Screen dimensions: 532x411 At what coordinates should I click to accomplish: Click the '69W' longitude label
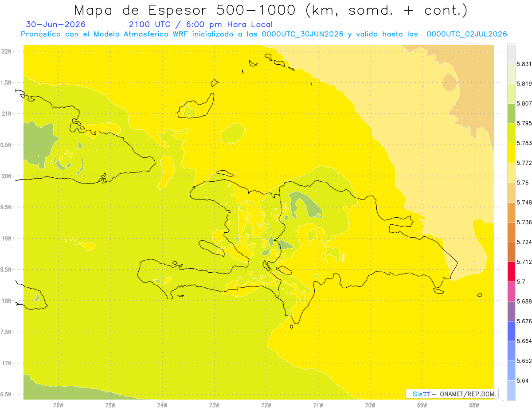tap(422, 405)
